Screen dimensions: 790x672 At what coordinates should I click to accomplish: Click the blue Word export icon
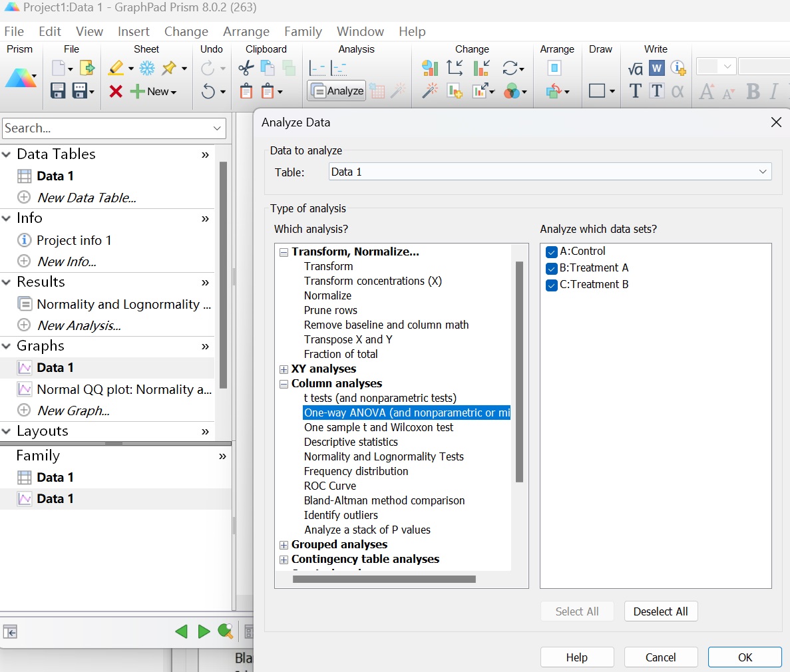(657, 68)
